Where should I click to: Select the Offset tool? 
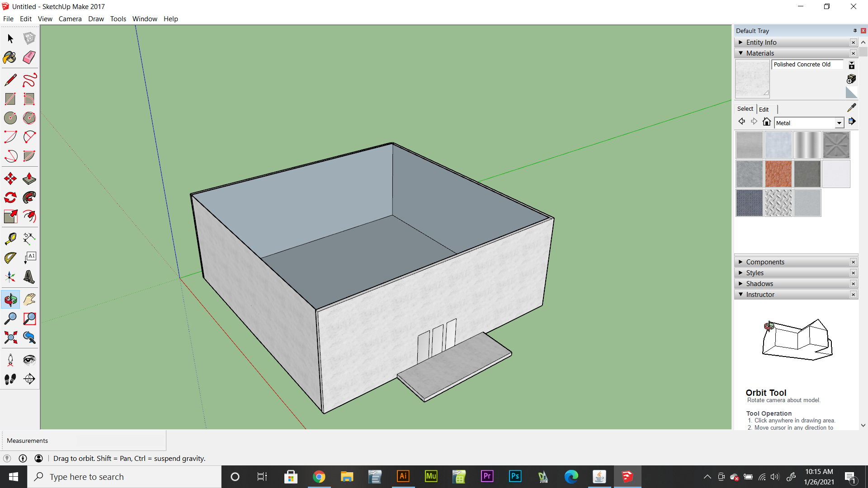click(29, 216)
